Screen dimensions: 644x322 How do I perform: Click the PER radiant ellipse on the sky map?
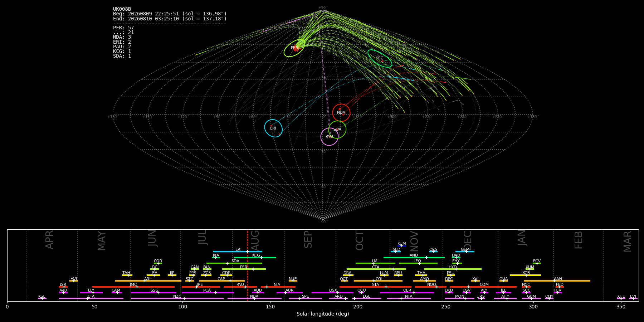[x=294, y=48]
